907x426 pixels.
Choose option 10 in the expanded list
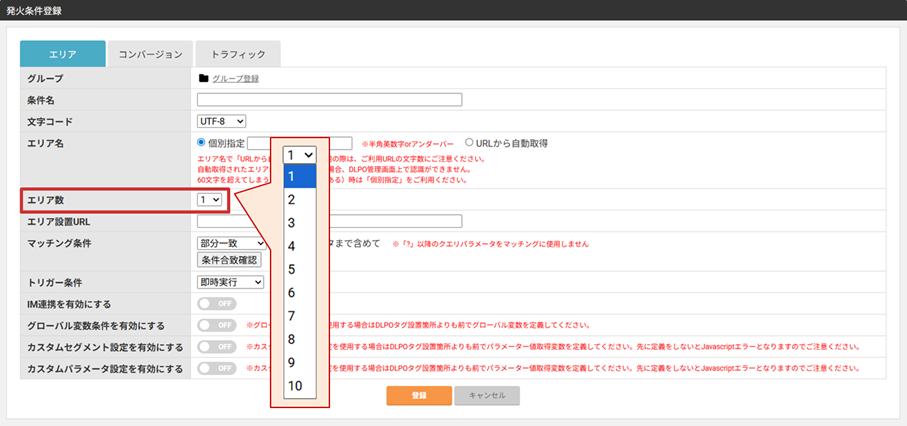click(x=300, y=386)
